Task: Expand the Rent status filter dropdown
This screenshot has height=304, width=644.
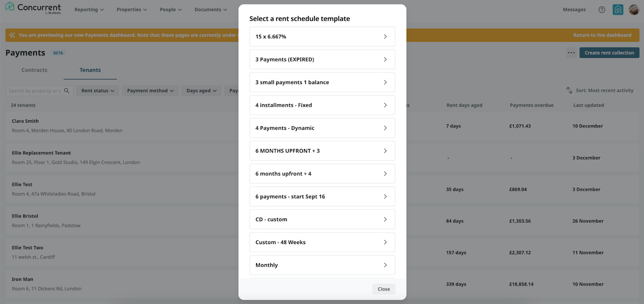Action: 98,91
